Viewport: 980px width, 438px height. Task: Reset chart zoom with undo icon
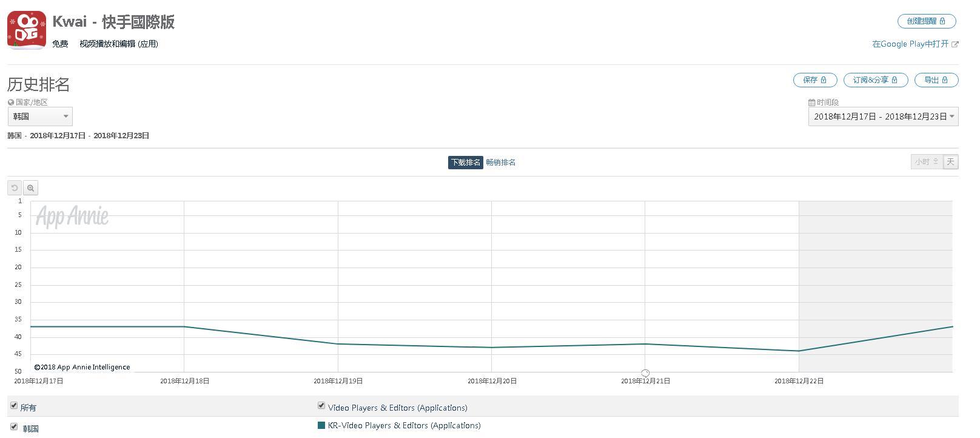15,188
